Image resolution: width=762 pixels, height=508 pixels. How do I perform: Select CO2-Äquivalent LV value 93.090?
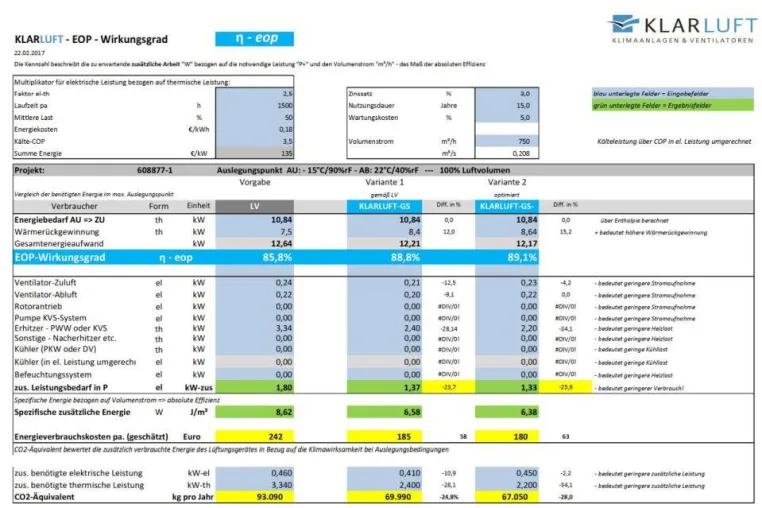coord(255,497)
